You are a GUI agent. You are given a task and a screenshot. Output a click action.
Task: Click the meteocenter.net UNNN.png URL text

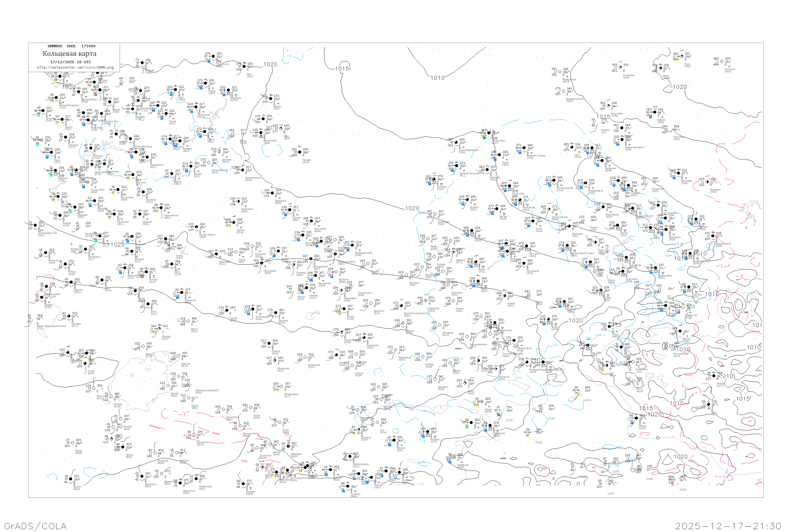tap(75, 68)
